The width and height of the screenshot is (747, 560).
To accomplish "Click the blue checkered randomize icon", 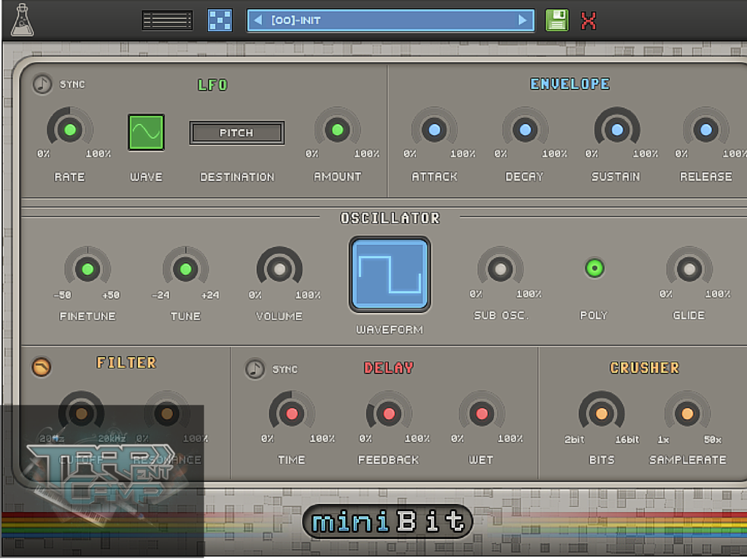I will tap(220, 20).
